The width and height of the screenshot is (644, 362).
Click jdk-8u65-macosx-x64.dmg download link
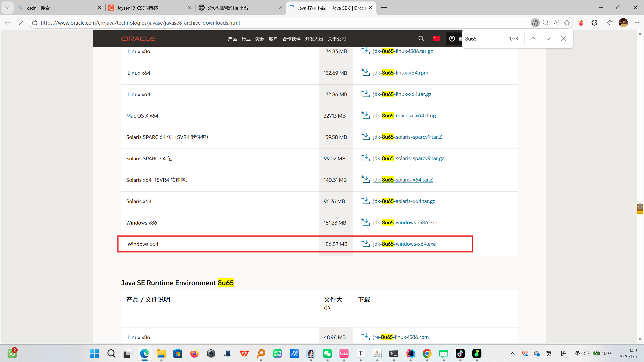click(404, 116)
